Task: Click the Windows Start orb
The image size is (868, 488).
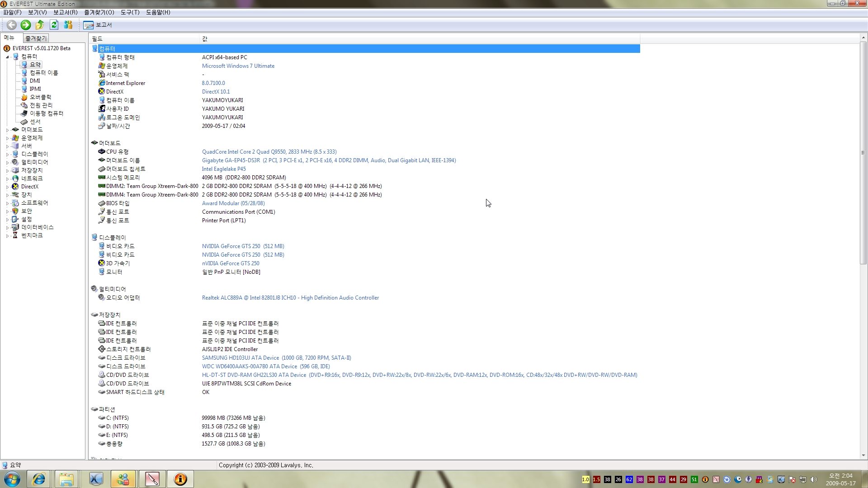Action: [x=12, y=479]
